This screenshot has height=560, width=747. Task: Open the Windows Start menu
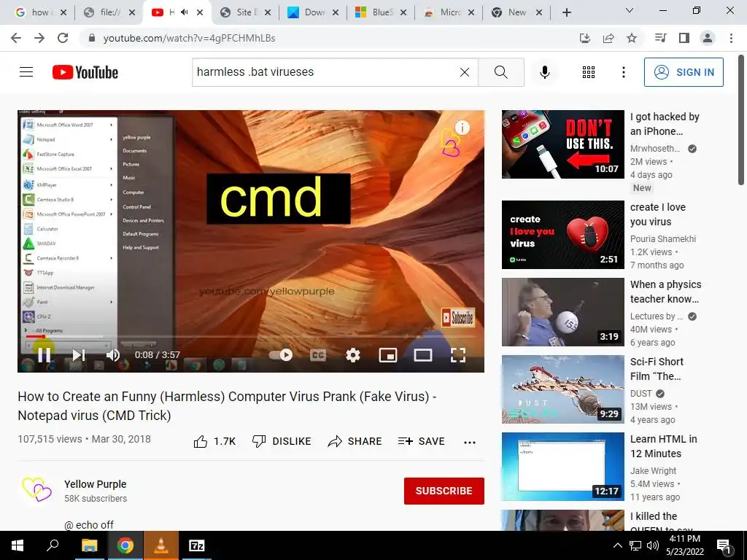18,545
